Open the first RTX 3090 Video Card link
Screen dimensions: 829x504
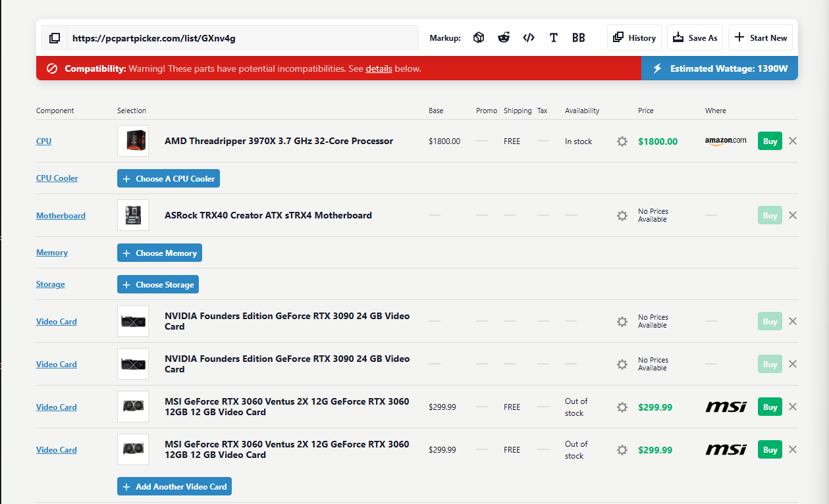(57, 322)
